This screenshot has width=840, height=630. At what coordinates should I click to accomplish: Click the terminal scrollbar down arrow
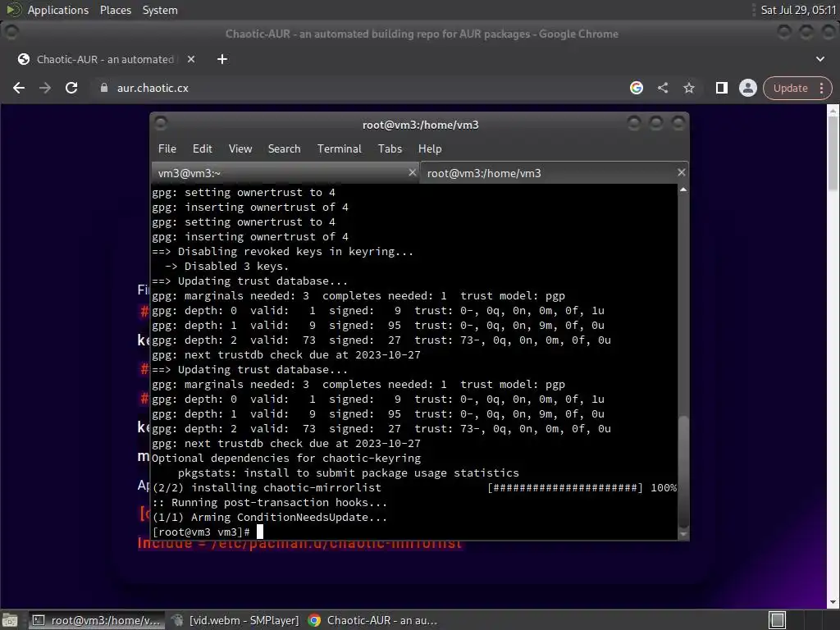coord(683,533)
